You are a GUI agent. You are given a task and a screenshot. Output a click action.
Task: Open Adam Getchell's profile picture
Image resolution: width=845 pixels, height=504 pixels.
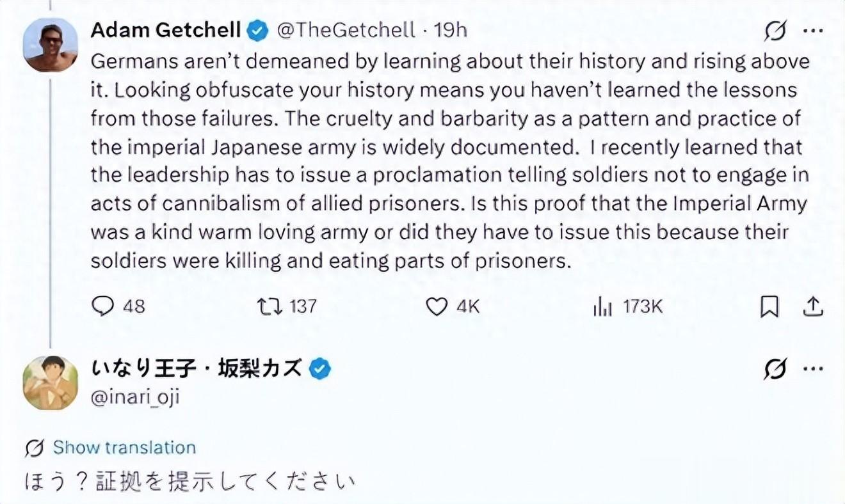coord(51,45)
